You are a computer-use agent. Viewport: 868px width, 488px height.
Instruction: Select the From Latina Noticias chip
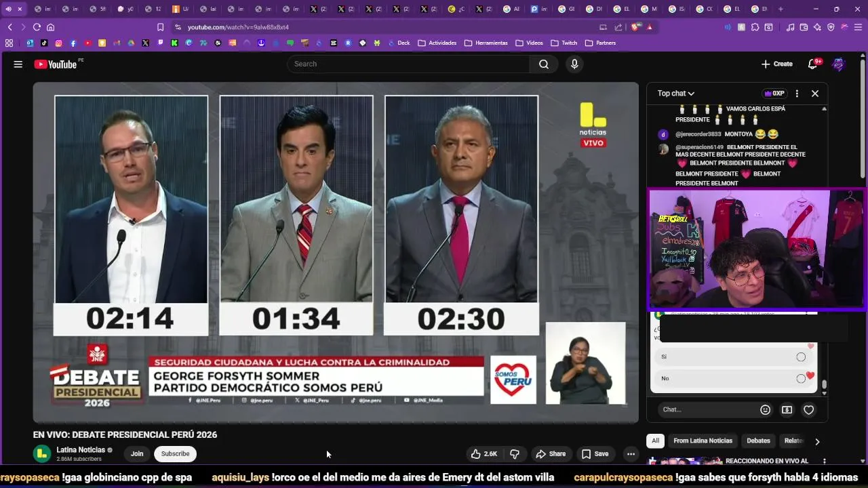coord(703,441)
